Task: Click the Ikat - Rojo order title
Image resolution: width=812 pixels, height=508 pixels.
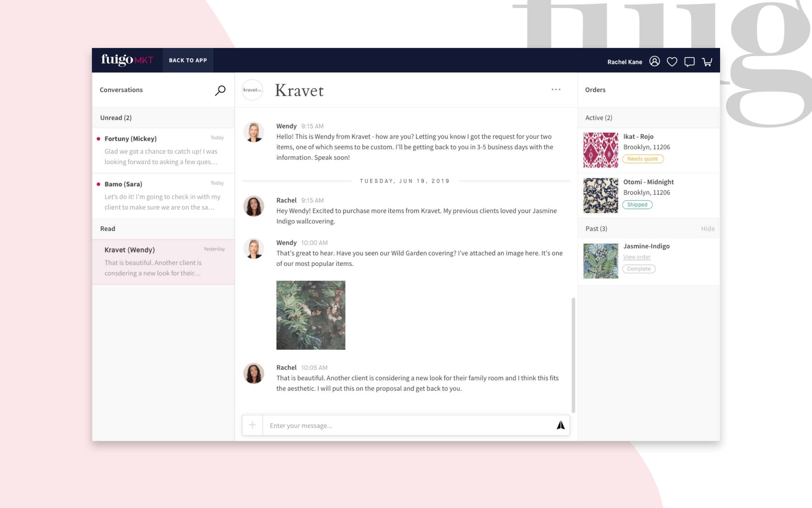Action: pos(638,136)
